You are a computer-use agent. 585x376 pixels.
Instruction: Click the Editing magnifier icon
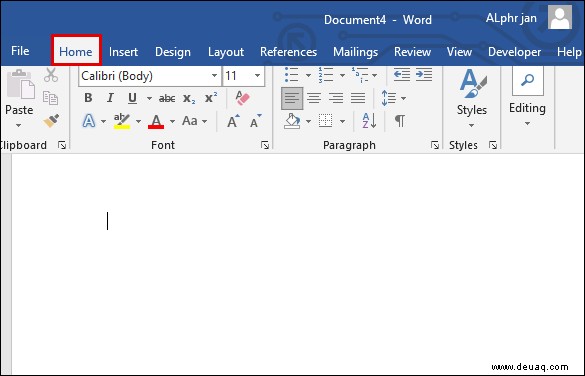pyautogui.click(x=528, y=80)
